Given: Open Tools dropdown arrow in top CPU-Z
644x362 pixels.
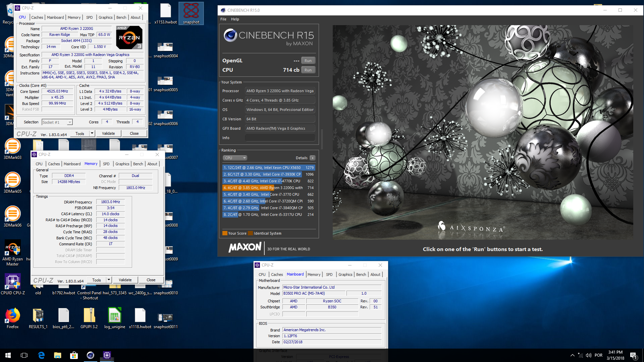Looking at the screenshot, I should click(92, 133).
